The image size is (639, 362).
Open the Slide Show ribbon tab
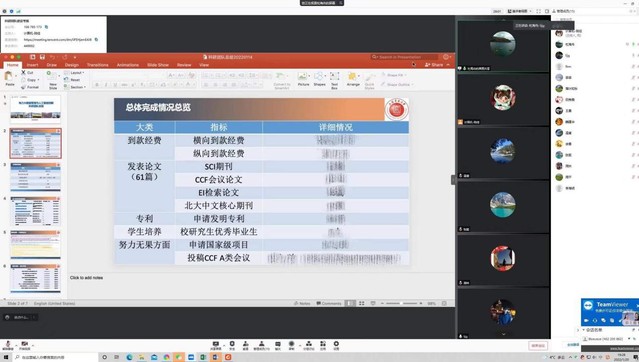coord(158,65)
